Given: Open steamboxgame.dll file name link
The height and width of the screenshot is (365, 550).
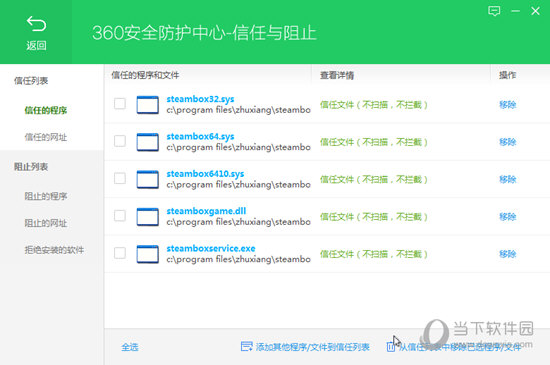Looking at the screenshot, I should coord(206,211).
